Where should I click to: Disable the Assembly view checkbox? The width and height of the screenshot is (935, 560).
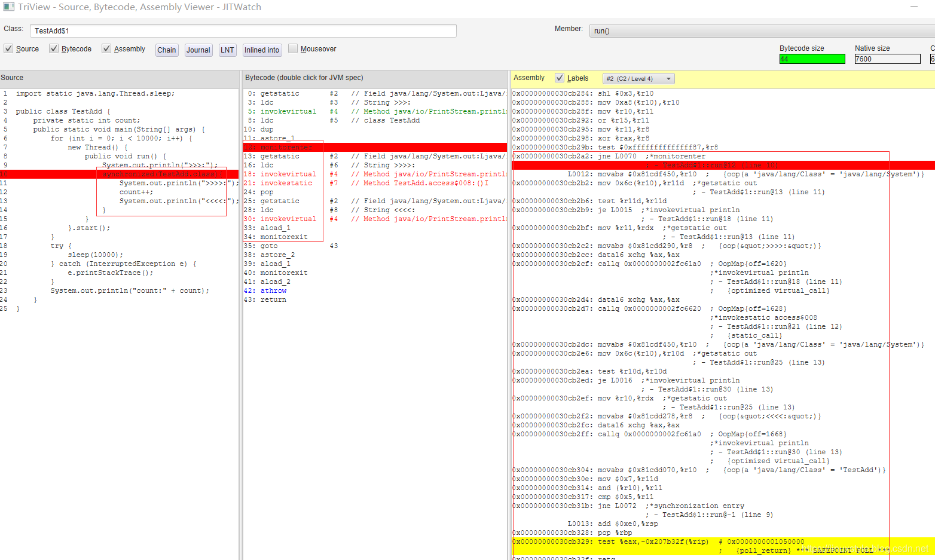(x=106, y=48)
